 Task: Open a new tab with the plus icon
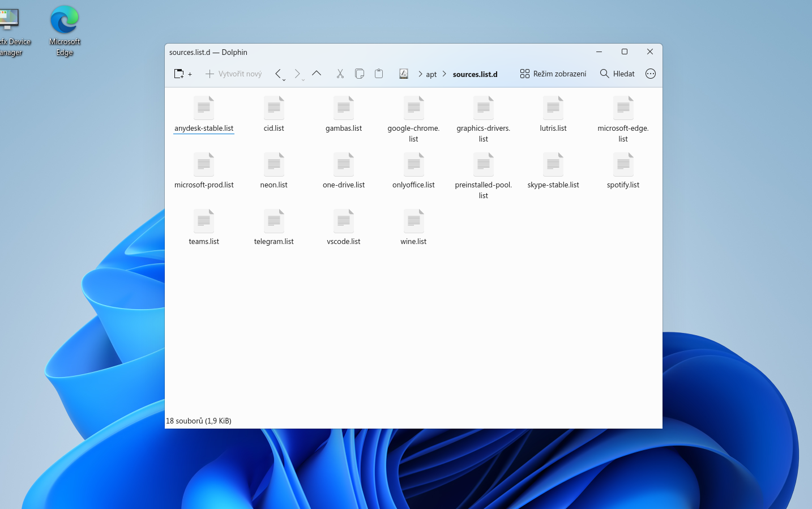[183, 74]
